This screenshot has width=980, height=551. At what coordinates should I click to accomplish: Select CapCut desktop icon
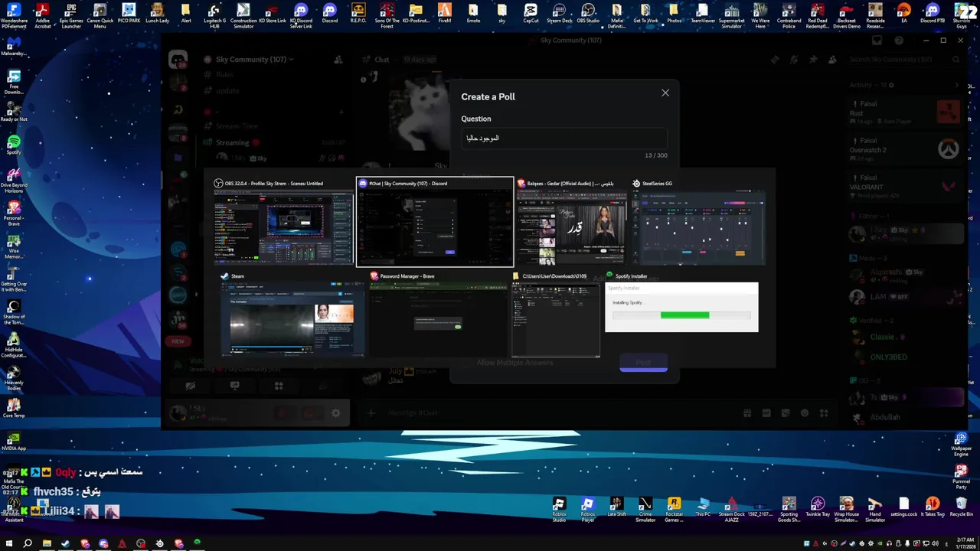tap(531, 13)
